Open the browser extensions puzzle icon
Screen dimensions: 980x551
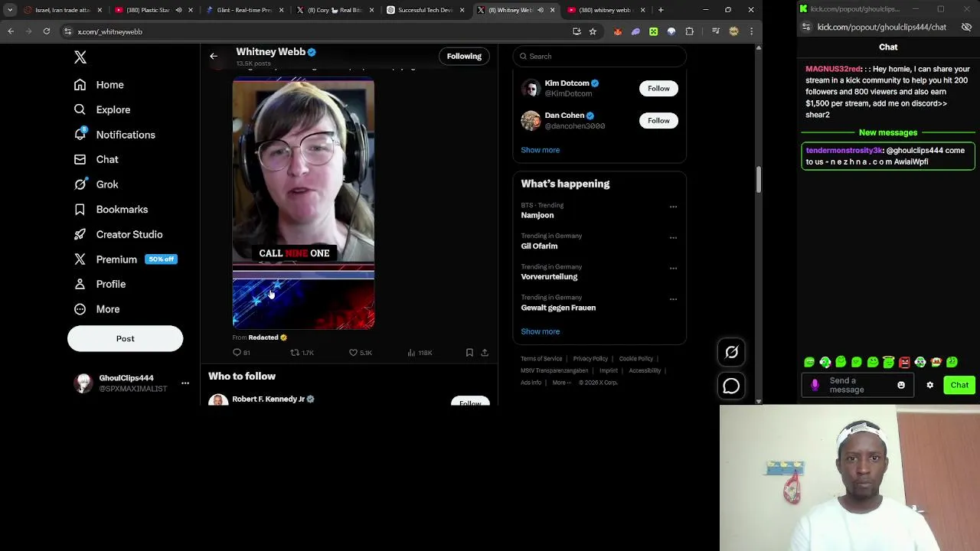690,31
